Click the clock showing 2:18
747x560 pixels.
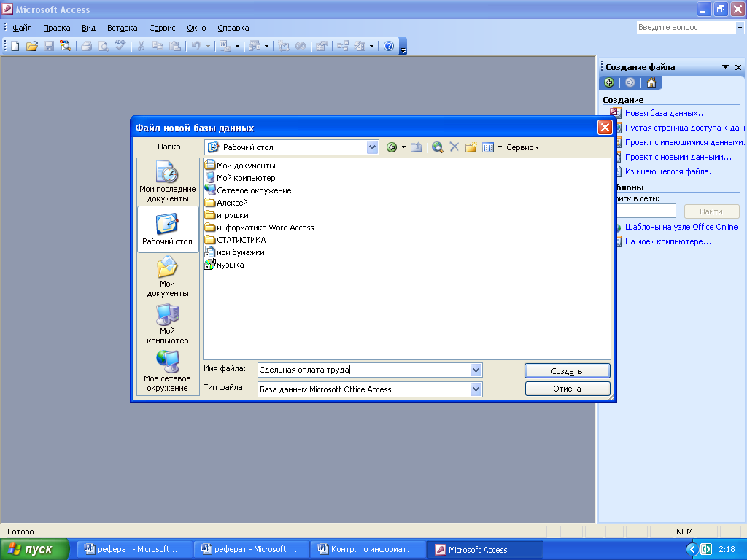727,549
